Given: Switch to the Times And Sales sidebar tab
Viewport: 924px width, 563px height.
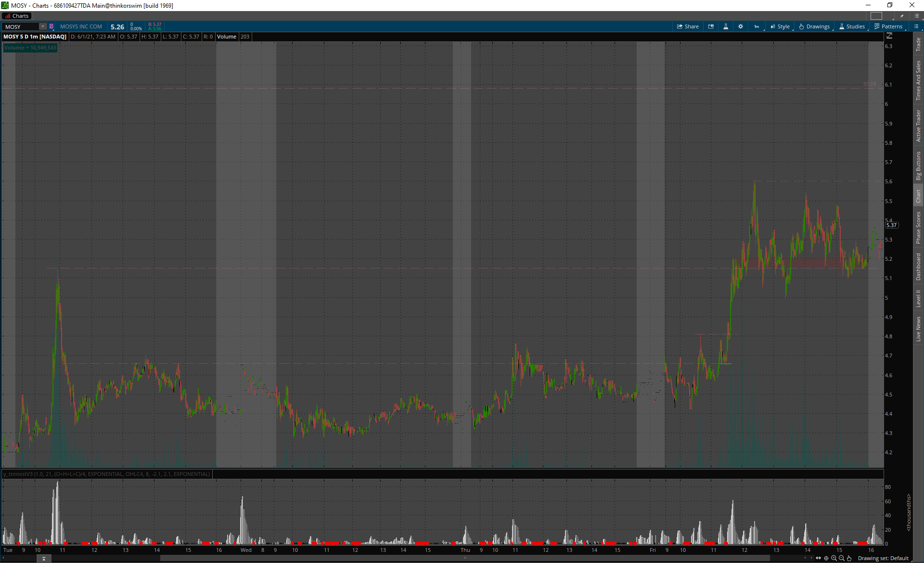Looking at the screenshot, I should tap(918, 80).
